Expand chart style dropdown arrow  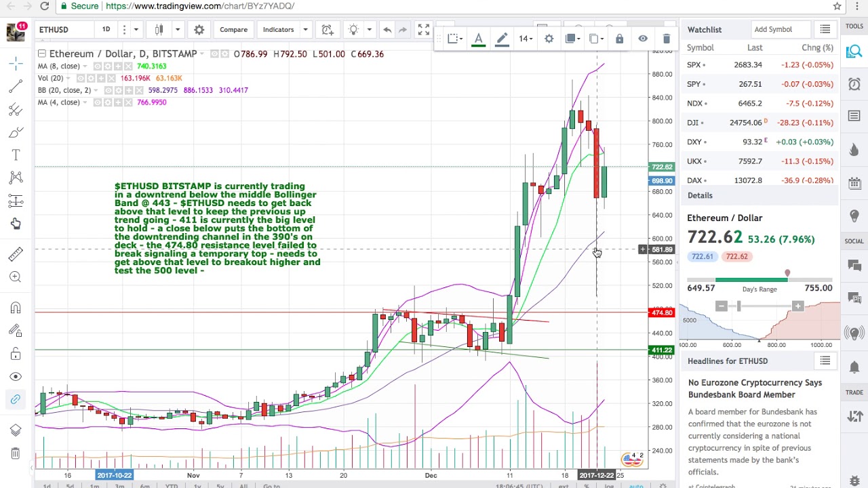[178, 30]
